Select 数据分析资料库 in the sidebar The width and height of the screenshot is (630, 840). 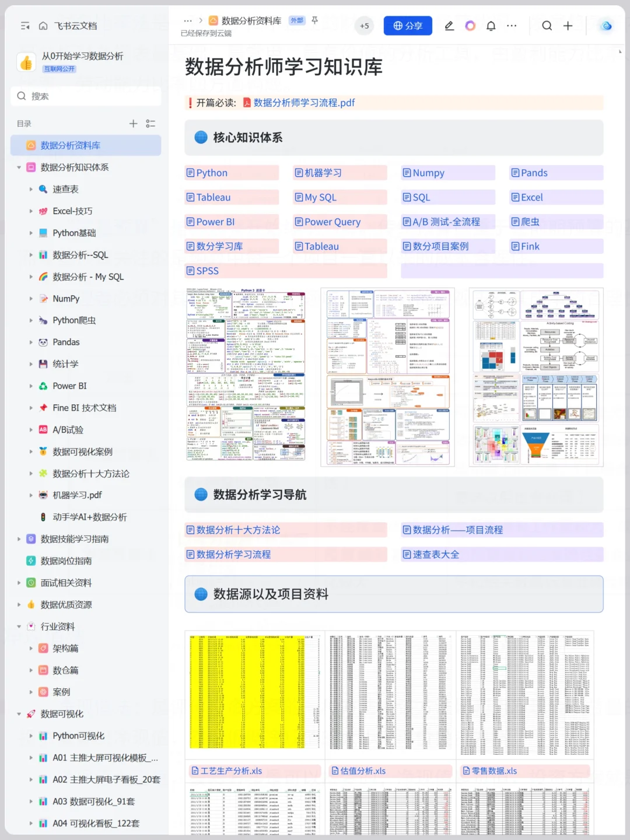(x=86, y=145)
